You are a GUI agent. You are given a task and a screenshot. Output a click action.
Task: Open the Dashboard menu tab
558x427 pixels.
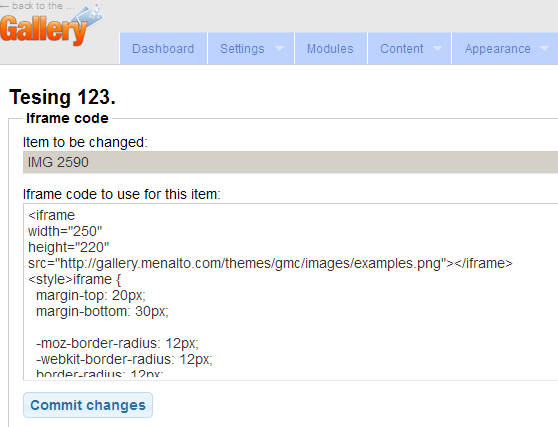click(163, 48)
